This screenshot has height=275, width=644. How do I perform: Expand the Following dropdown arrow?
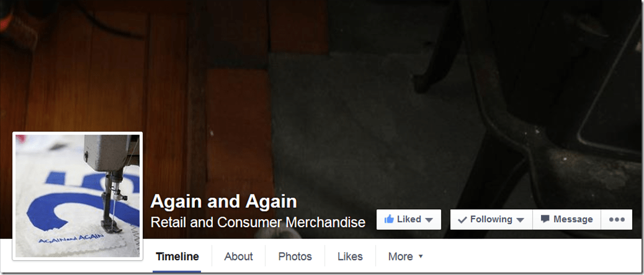click(x=520, y=220)
